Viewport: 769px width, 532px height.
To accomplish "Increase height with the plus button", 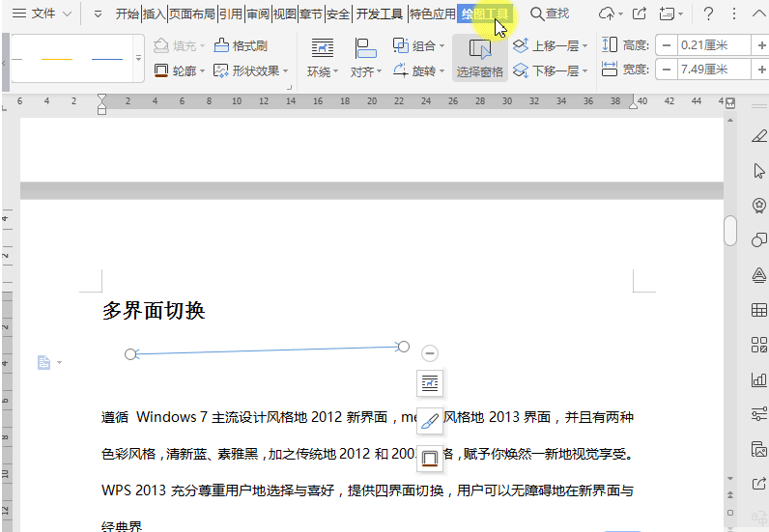I will (x=761, y=45).
